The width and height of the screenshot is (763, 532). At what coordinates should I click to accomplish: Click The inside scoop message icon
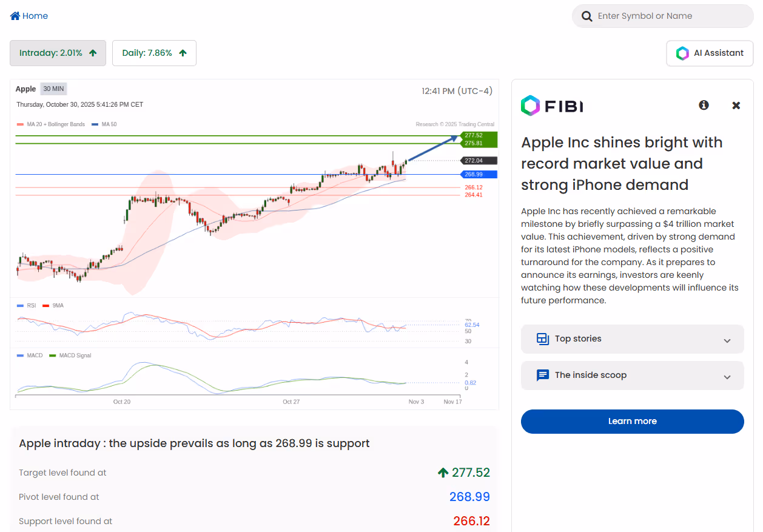pyautogui.click(x=543, y=375)
